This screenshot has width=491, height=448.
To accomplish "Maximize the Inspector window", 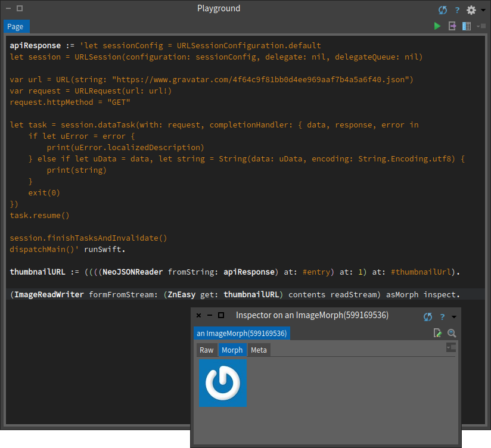I will (221, 315).
